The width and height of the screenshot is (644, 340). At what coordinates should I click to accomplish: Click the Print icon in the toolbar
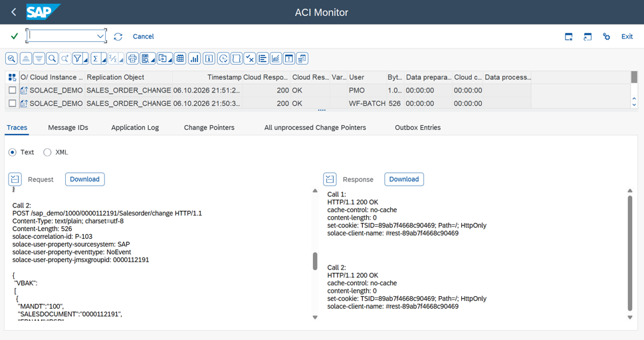click(132, 59)
